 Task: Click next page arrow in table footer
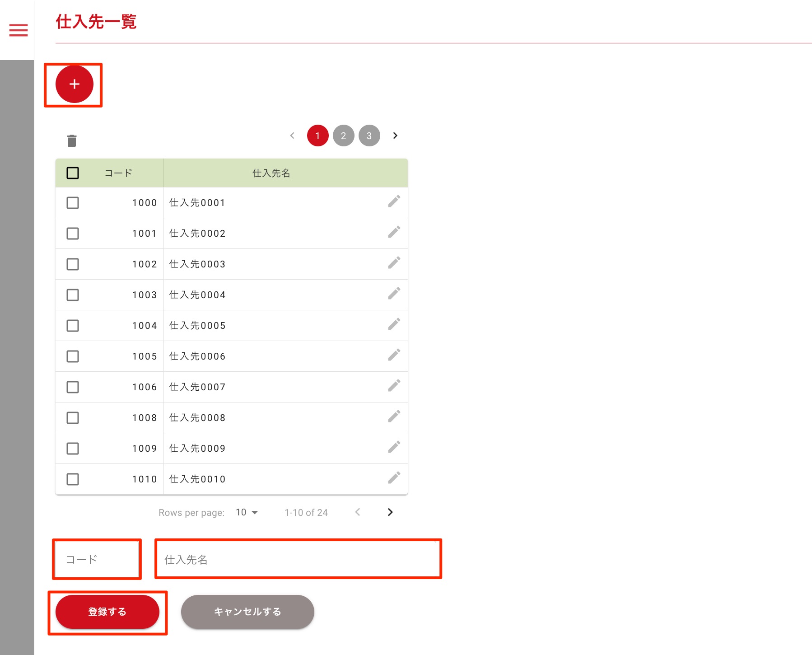coord(390,512)
